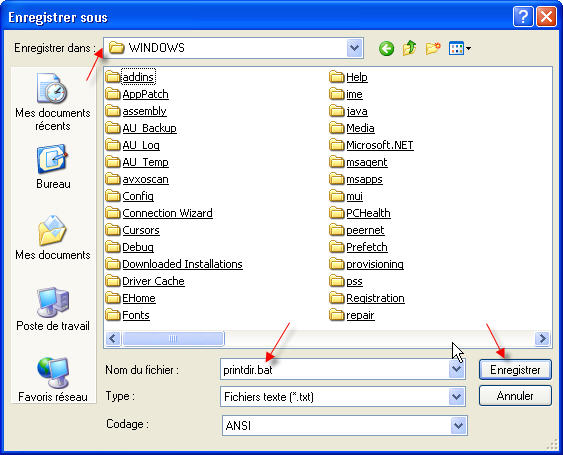Click the Help question mark button
The height and width of the screenshot is (455, 563).
pyautogui.click(x=523, y=17)
